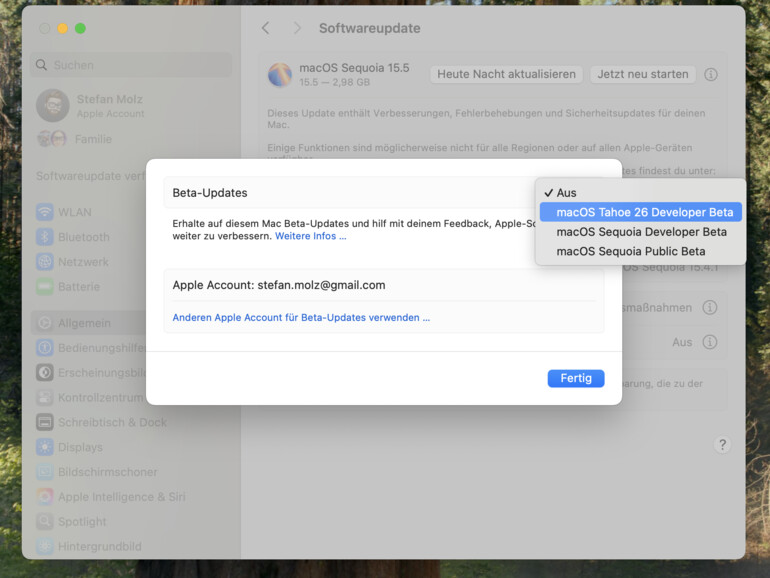Click the green window zoom button
This screenshot has height=578, width=770.
click(81, 28)
